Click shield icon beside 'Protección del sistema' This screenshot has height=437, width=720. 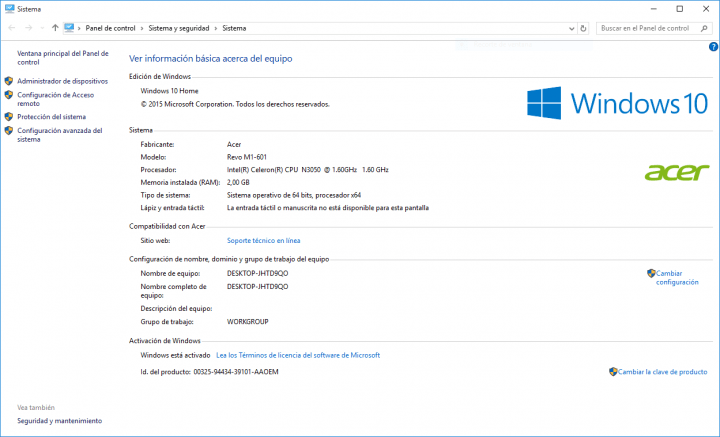[x=9, y=117]
